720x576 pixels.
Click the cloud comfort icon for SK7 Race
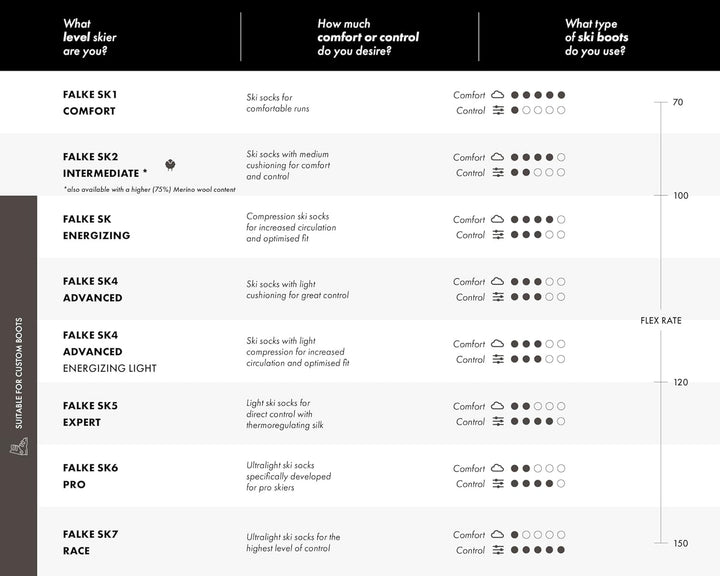(497, 535)
